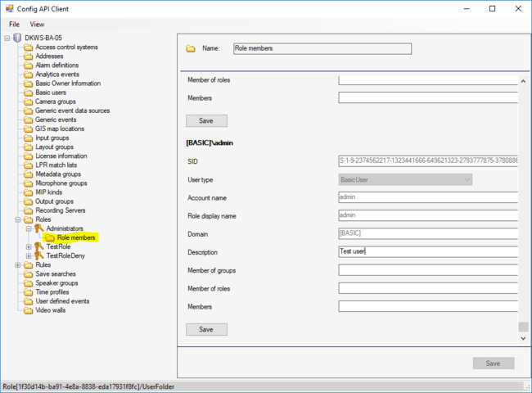Click the Video walls folder icon
The height and width of the screenshot is (393, 532).
pos(29,310)
